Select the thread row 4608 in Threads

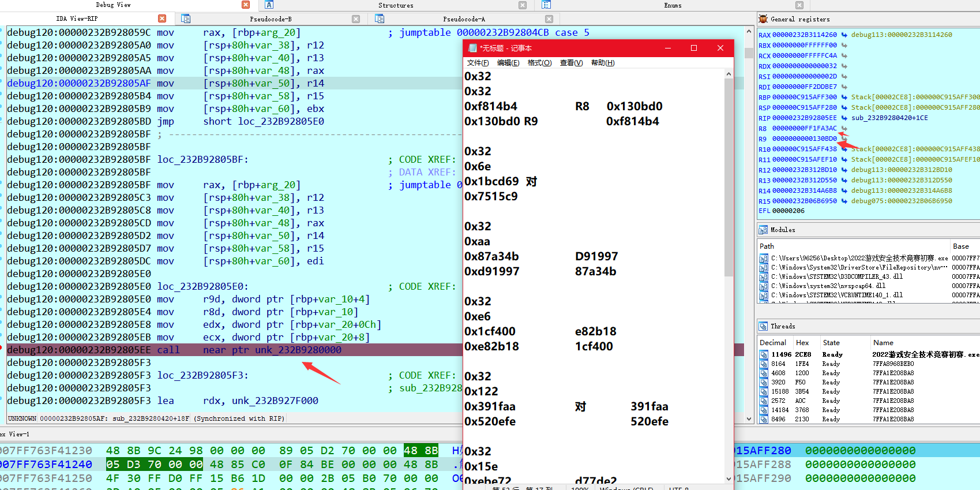tap(869, 373)
